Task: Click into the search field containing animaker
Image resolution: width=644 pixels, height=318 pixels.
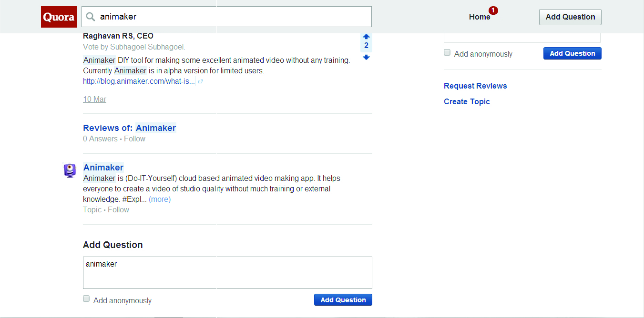Action: (x=226, y=17)
